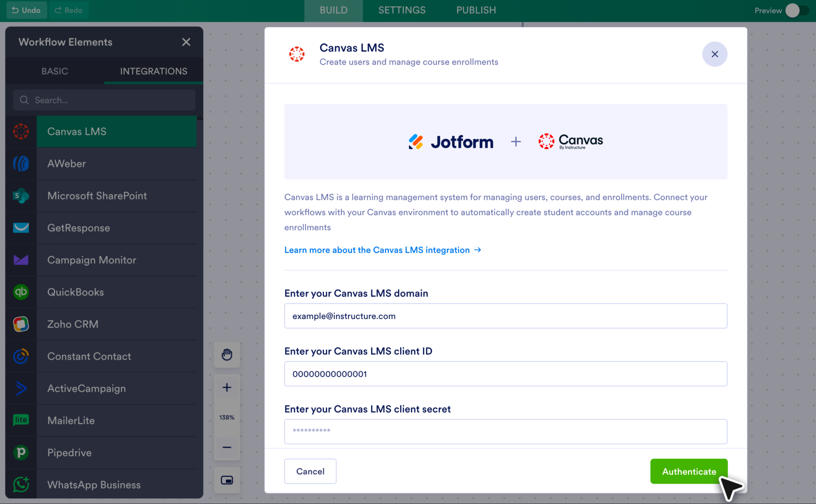Viewport: 816px width, 504px height.
Task: Click the Canvas LMS client secret field
Action: click(506, 431)
